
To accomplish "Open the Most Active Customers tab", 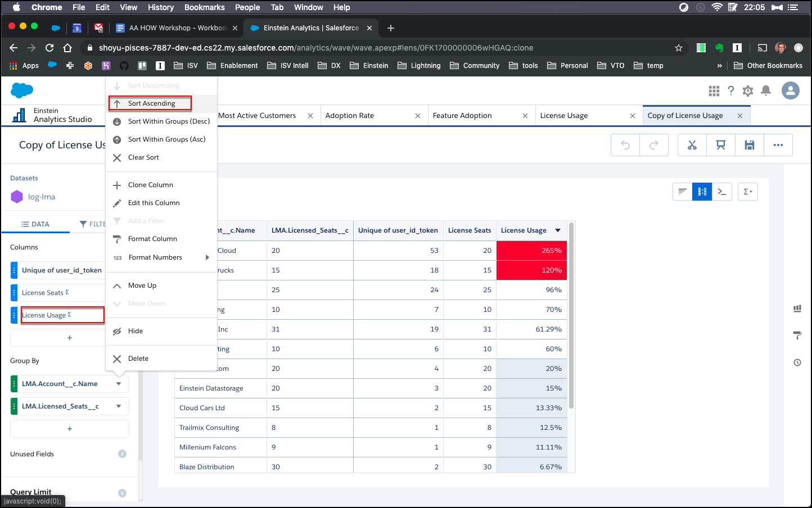I will (x=257, y=116).
